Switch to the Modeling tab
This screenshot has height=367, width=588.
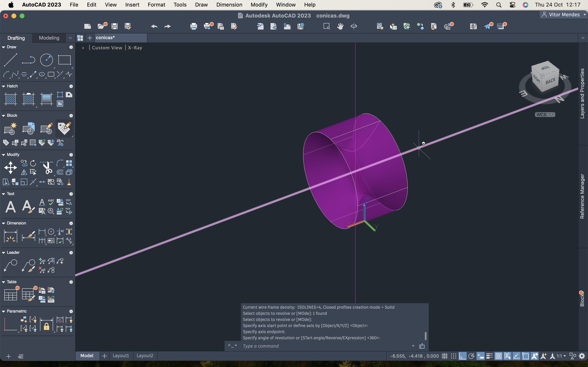click(x=49, y=38)
